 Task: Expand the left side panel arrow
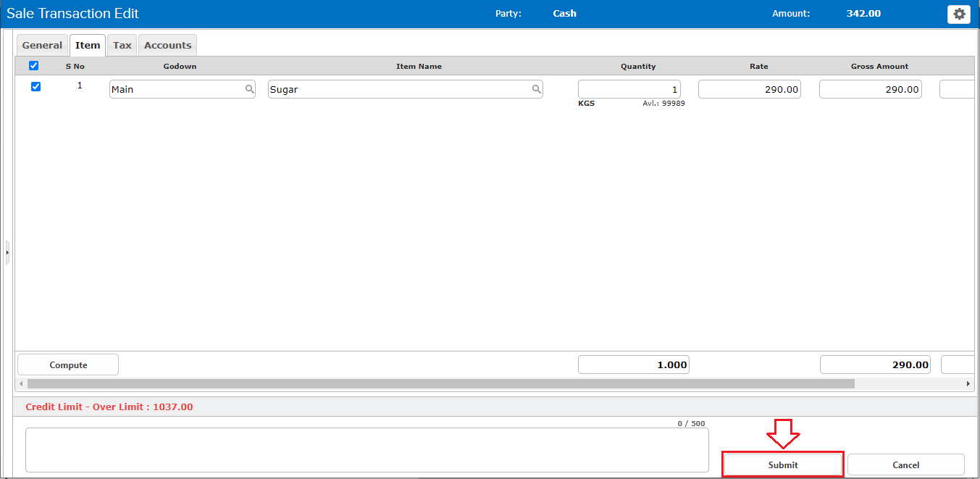[x=7, y=252]
